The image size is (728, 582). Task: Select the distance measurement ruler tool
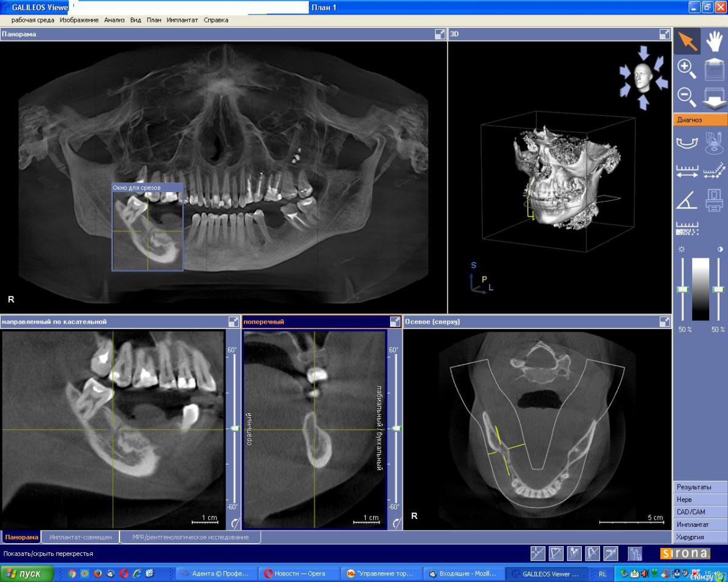[x=687, y=172]
